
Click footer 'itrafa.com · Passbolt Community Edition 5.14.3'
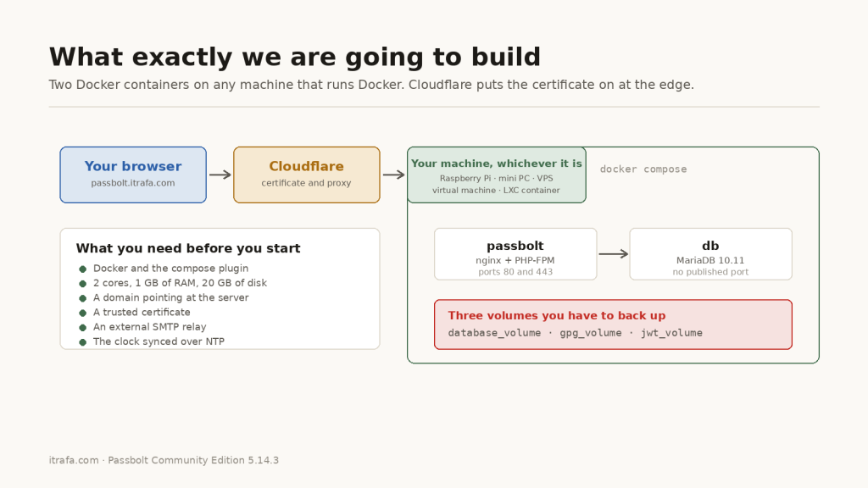coord(164,460)
